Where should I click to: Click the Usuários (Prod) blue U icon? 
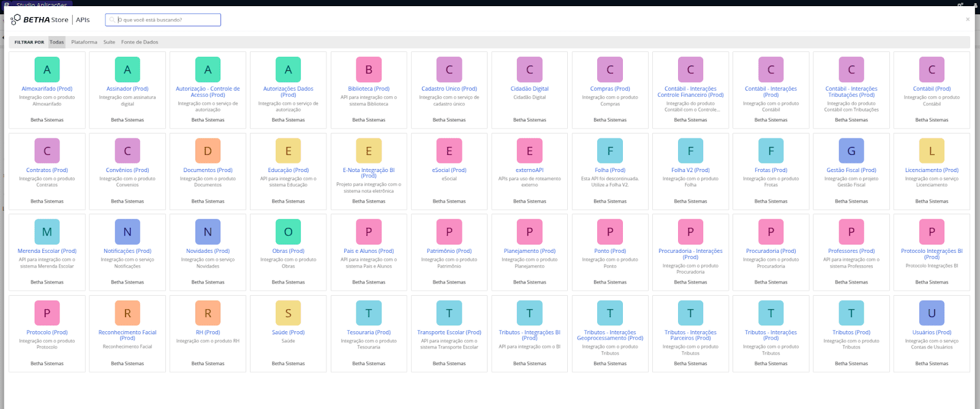tap(932, 313)
